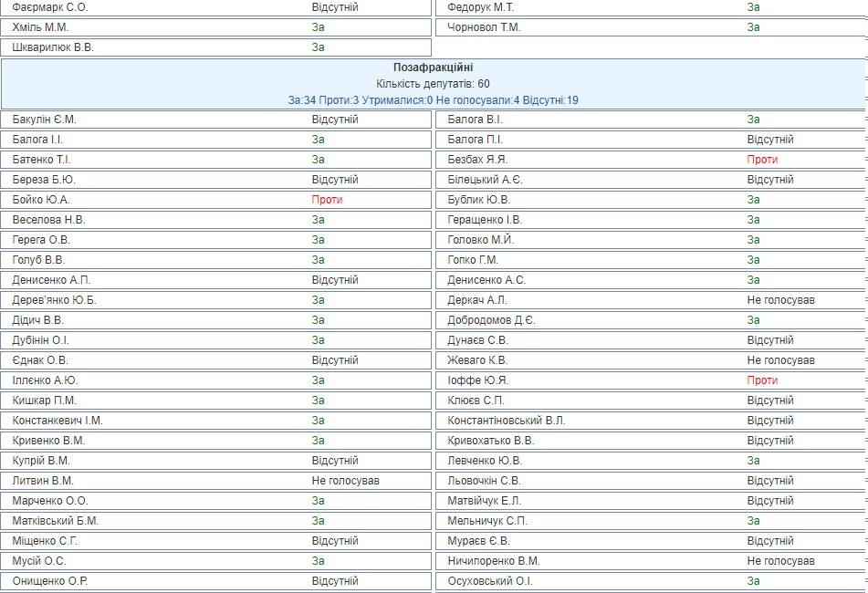Click the Проти vote beside Безбах Я.Я.

(762, 160)
